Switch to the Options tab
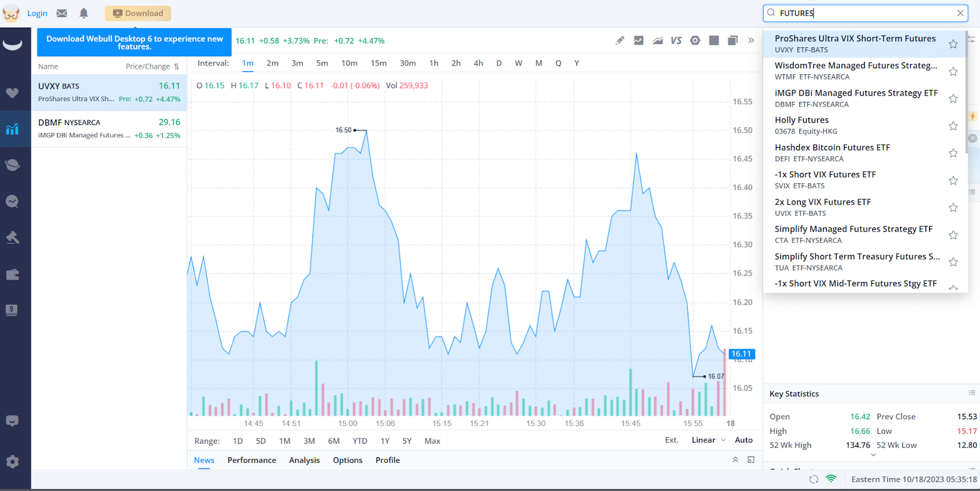 point(348,460)
